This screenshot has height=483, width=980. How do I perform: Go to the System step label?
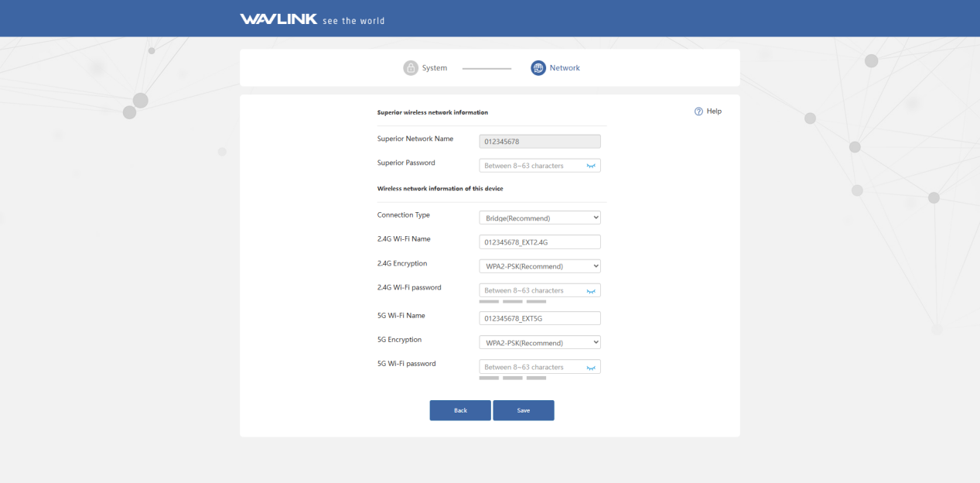[x=435, y=68]
